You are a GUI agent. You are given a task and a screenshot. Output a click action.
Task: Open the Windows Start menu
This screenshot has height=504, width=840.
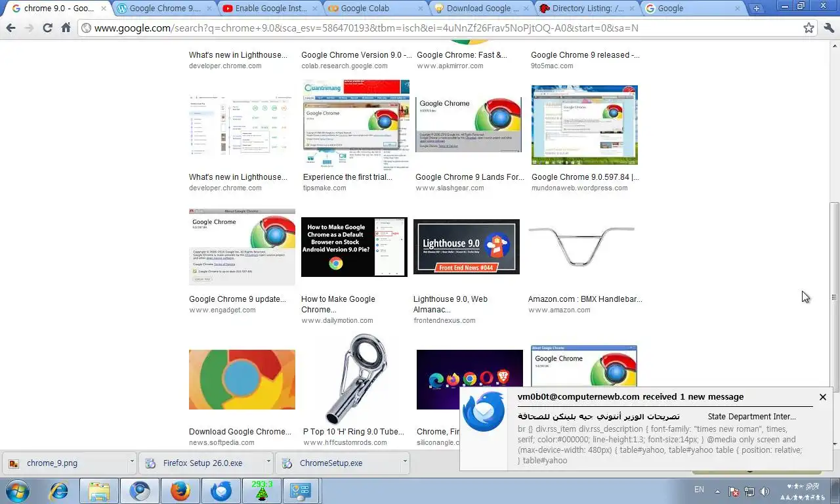tap(18, 491)
